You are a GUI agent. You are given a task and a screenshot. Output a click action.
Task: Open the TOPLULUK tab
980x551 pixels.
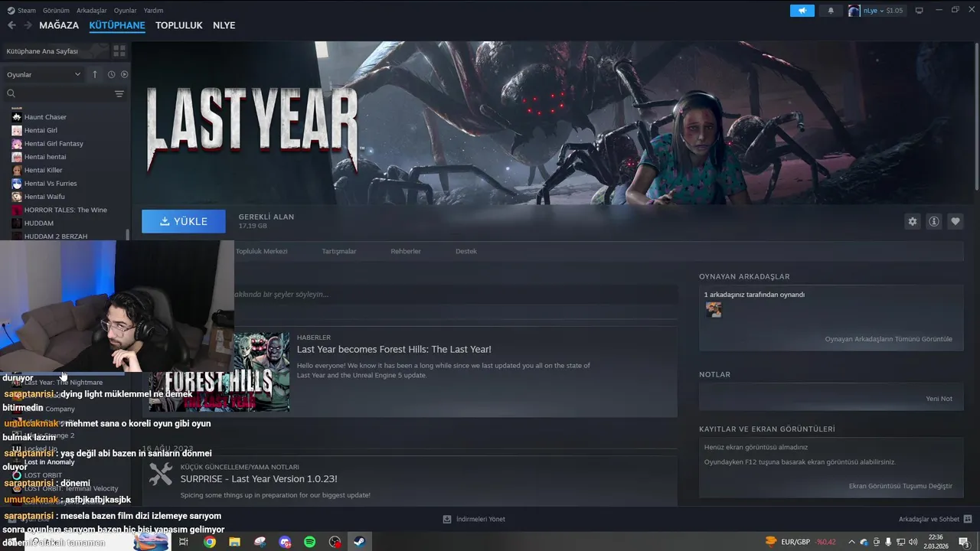coord(179,25)
